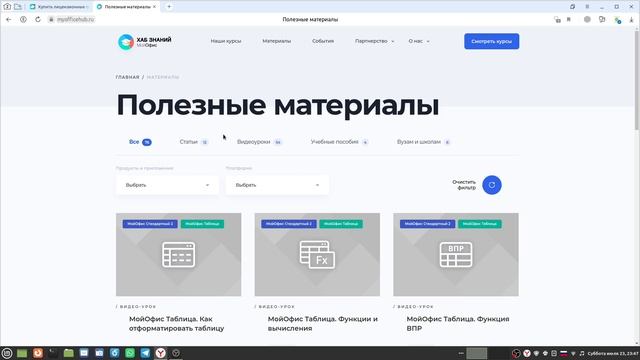Switch to the Yandex Browser taskbar icon
The width and height of the screenshot is (640, 360).
[x=160, y=353]
